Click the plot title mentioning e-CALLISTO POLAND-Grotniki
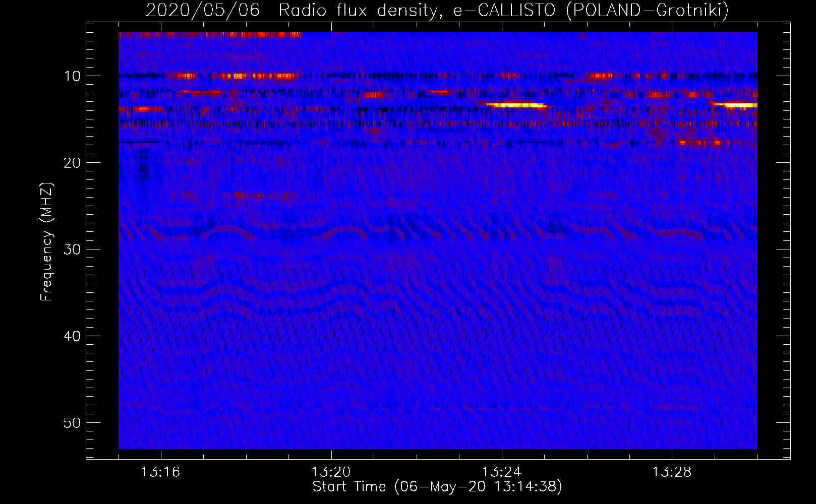 click(437, 10)
